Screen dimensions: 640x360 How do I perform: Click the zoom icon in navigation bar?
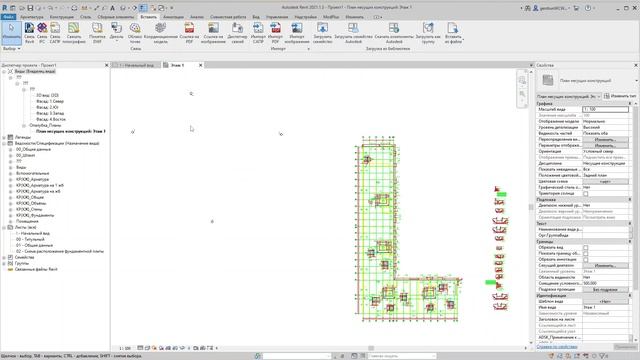click(x=522, y=94)
